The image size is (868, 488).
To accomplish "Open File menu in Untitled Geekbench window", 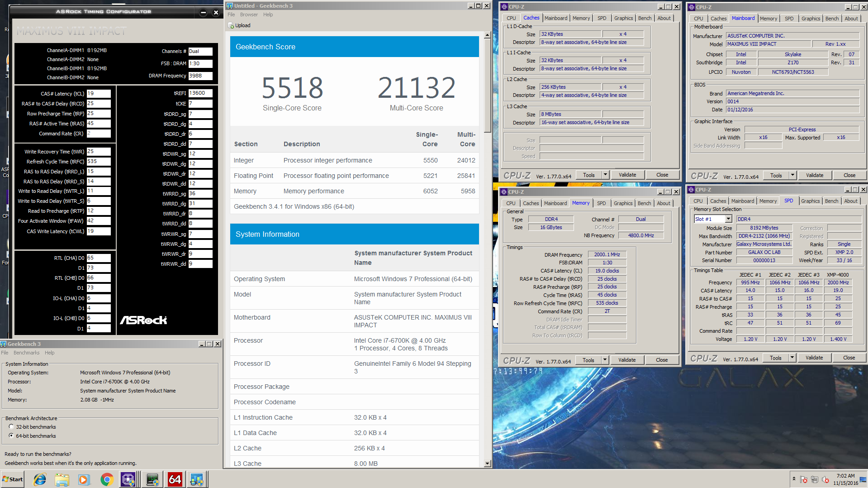I will [x=232, y=14].
